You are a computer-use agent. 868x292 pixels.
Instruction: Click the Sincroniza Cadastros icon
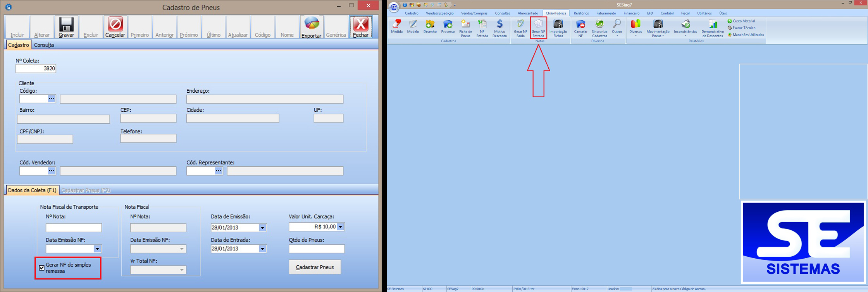[599, 28]
